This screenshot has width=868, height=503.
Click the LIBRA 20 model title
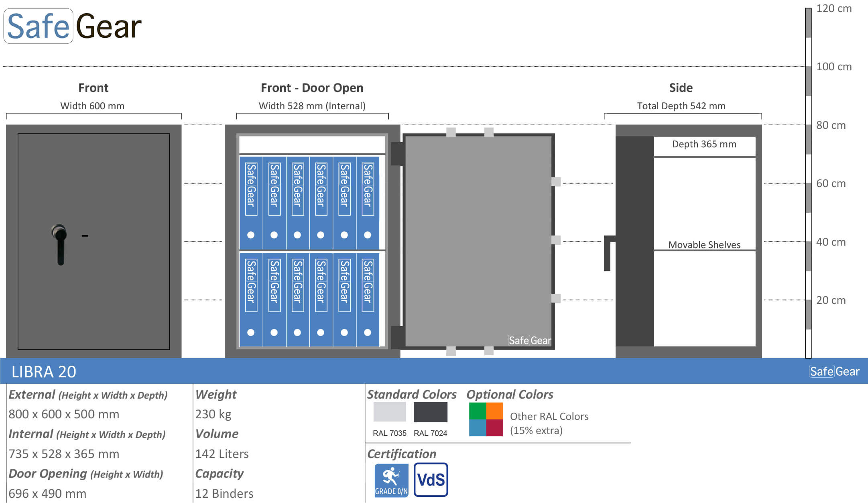click(44, 372)
